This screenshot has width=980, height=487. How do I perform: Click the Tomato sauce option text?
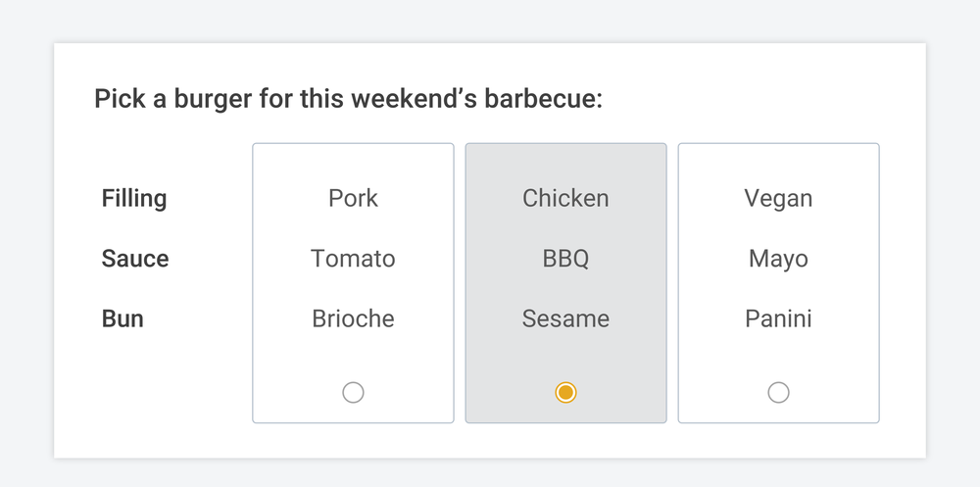coord(353,259)
